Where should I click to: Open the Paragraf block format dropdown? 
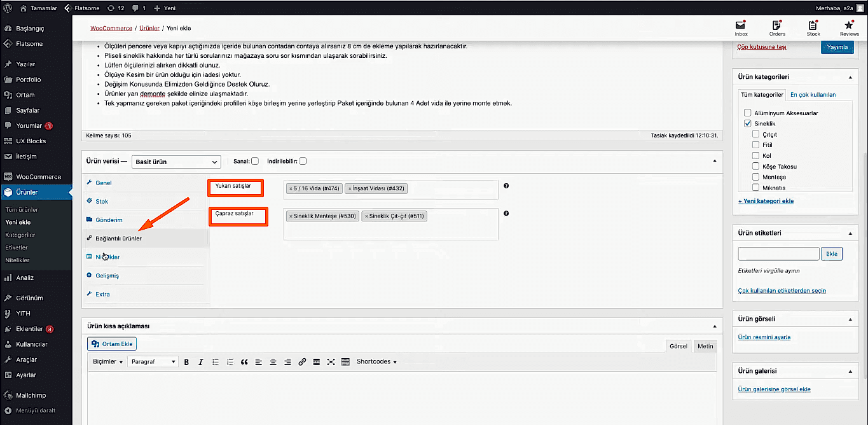153,361
